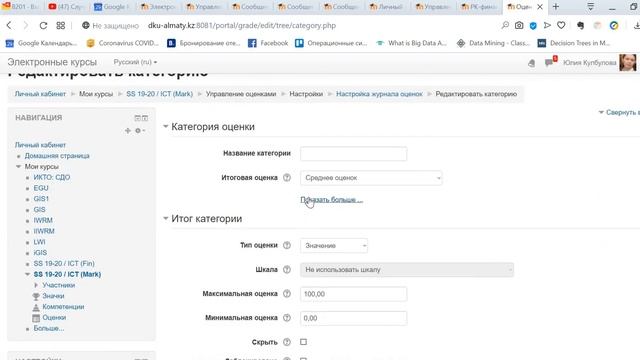Open help for Максимальная оценка
Image resolution: width=640 pixels, height=360 pixels.
[287, 293]
